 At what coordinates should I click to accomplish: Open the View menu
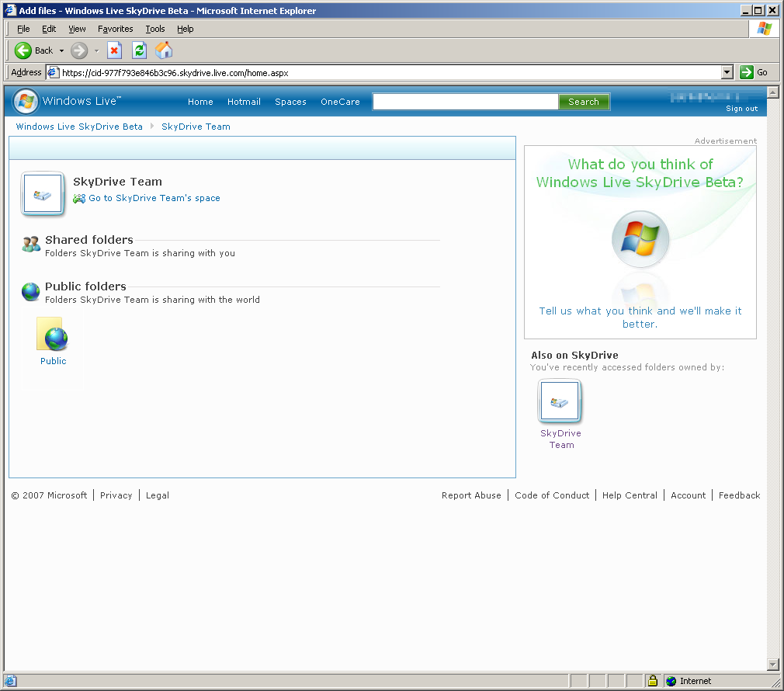[x=77, y=29]
